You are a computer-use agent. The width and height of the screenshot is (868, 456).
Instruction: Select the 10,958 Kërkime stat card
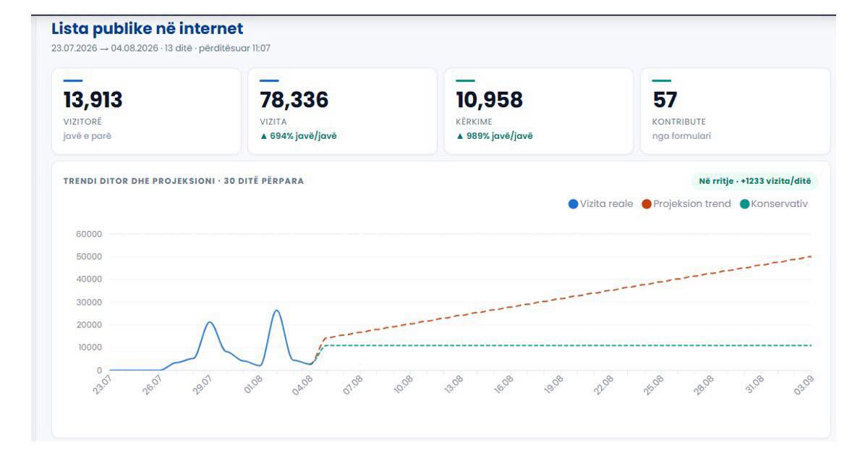[538, 111]
